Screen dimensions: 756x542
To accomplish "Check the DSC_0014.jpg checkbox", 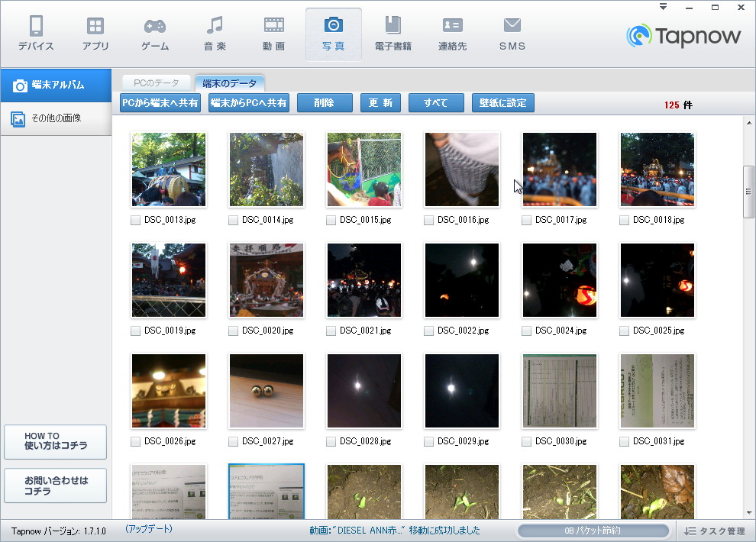I will 234,220.
